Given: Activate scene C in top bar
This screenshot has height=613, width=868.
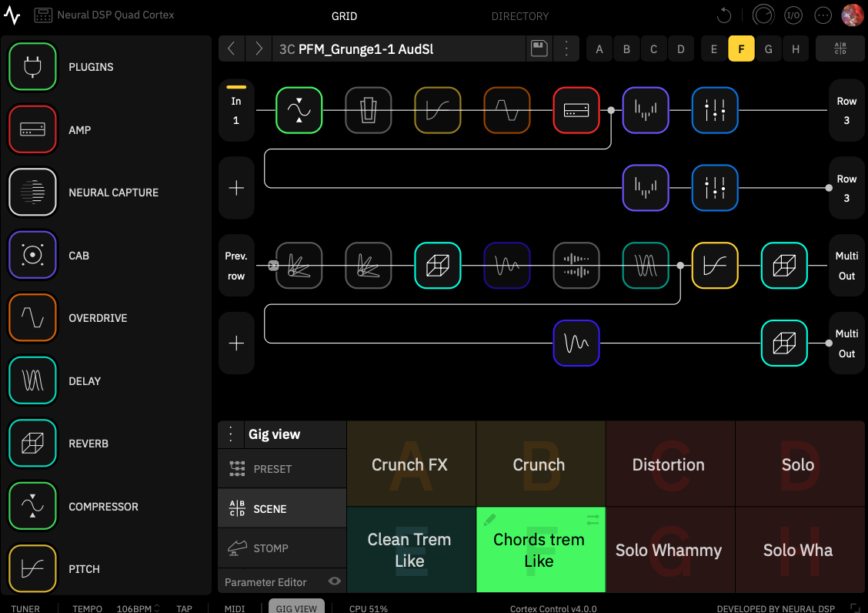Looking at the screenshot, I should [x=654, y=49].
